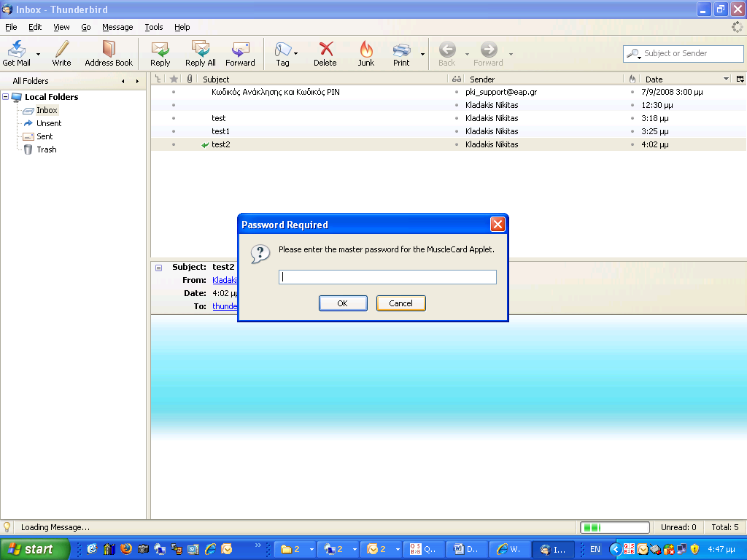
Task: Click the lightbulb icon in status bar
Action: pos(7,527)
